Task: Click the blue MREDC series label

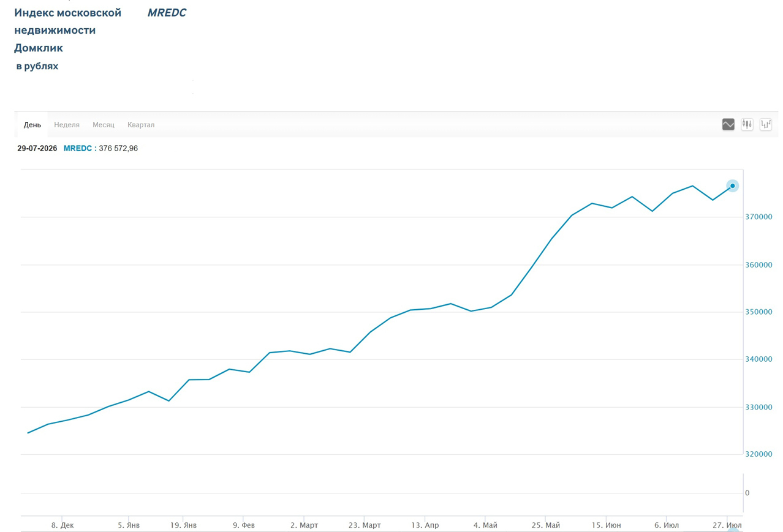Action: point(78,148)
